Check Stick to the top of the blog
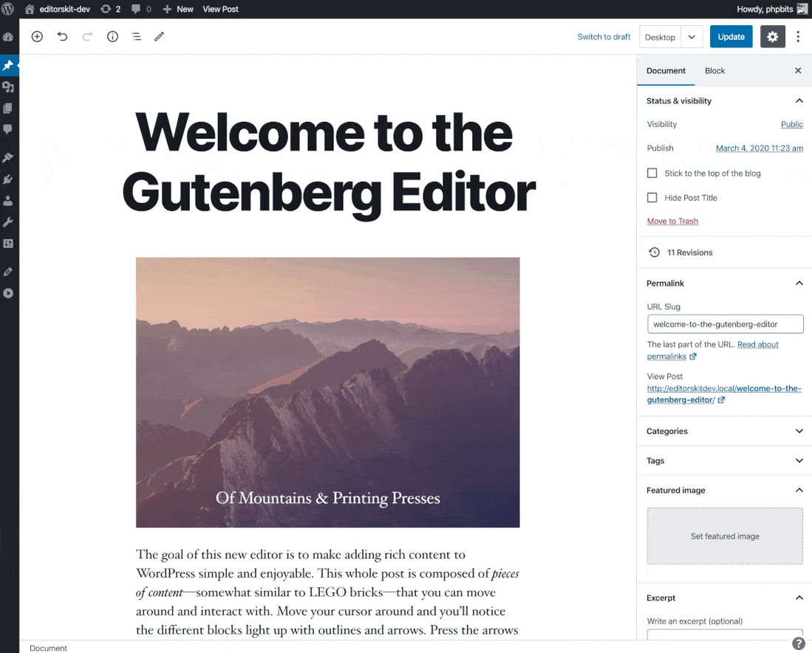The image size is (812, 653). pyautogui.click(x=652, y=173)
